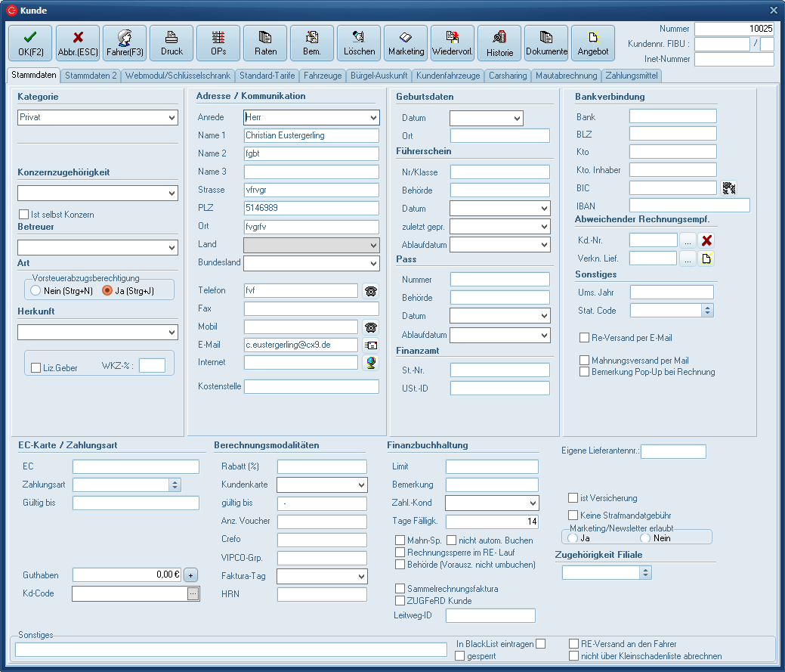Switch to the Fahrzeuge tab
The height and width of the screenshot is (672, 785).
coord(323,76)
